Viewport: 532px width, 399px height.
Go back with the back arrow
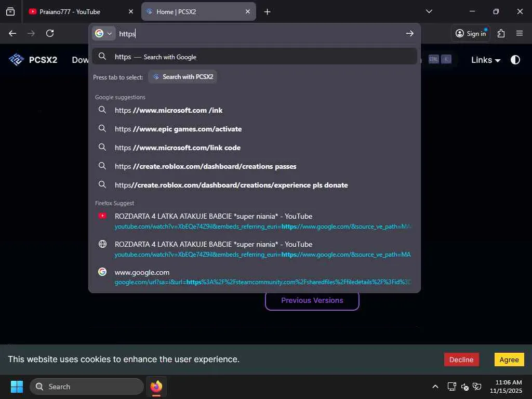12,33
